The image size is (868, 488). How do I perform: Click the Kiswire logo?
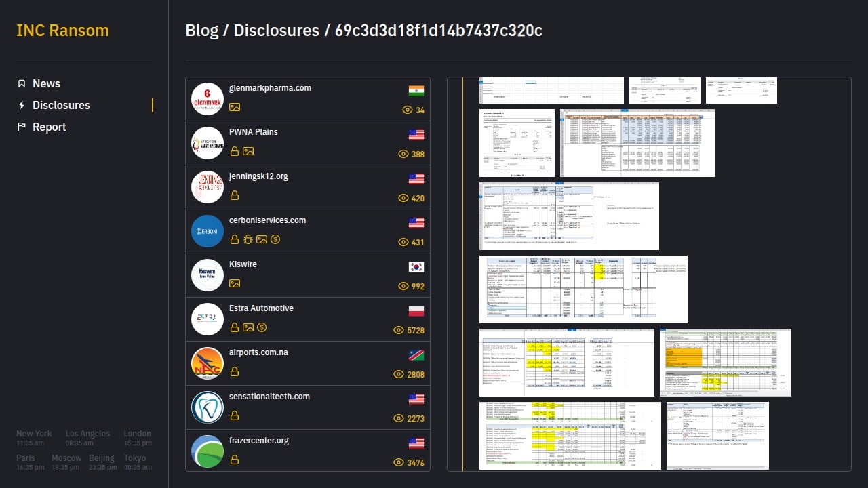(x=208, y=275)
